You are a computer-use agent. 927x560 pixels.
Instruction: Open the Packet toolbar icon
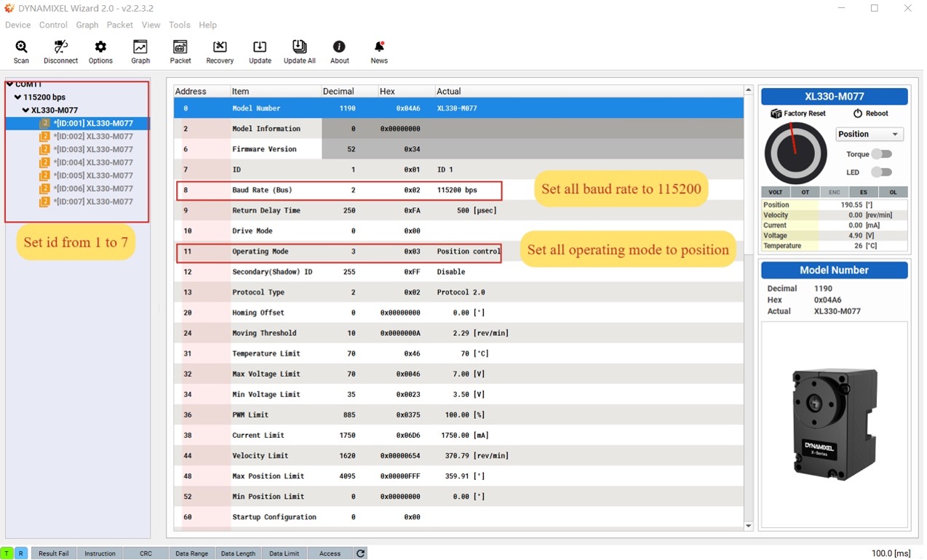(x=180, y=47)
